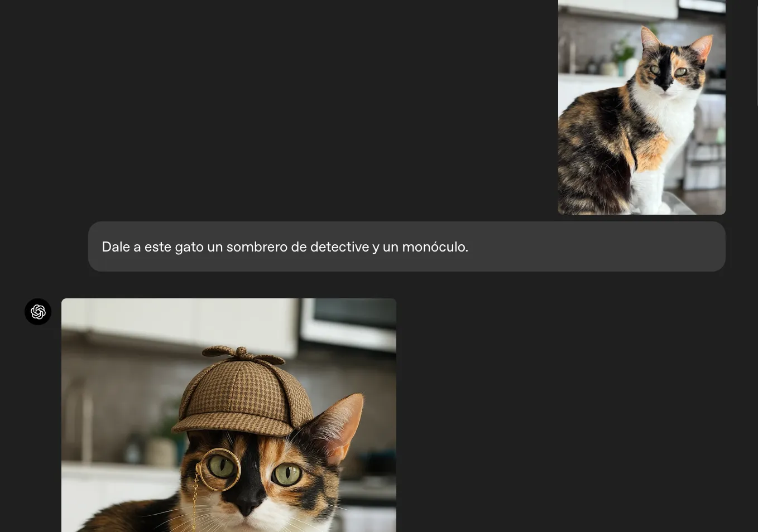The width and height of the screenshot is (758, 532).
Task: Select the Spanish prompt text about the detective hat
Action: [x=285, y=246]
